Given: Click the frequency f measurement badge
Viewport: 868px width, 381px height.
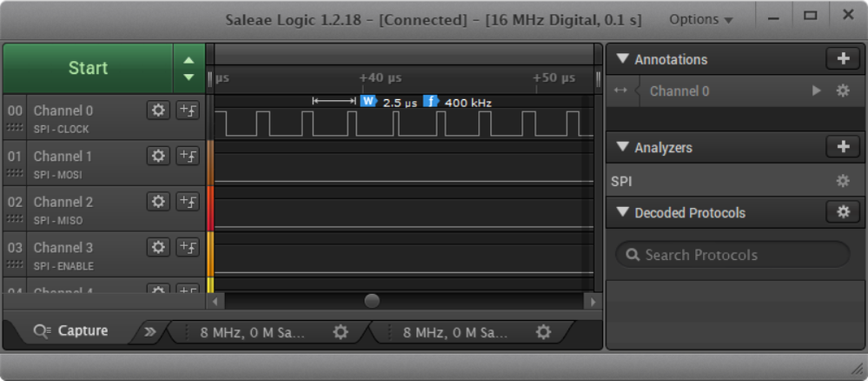Looking at the screenshot, I should pos(431,102).
